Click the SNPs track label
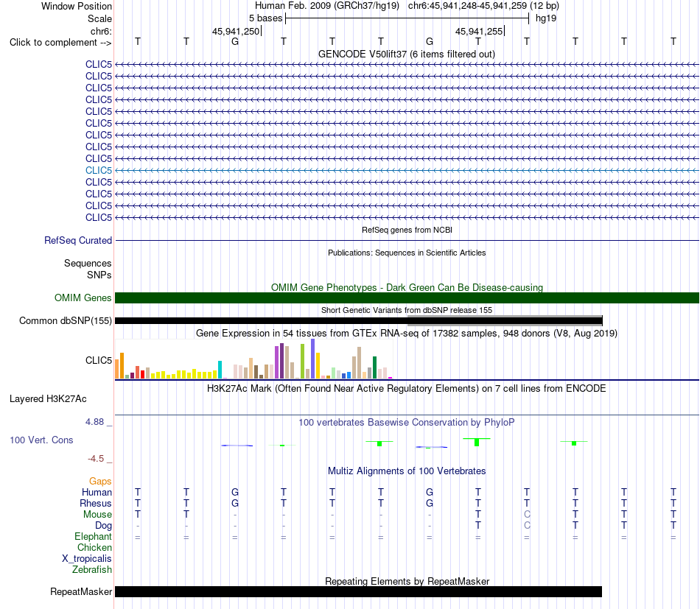 tap(99, 275)
